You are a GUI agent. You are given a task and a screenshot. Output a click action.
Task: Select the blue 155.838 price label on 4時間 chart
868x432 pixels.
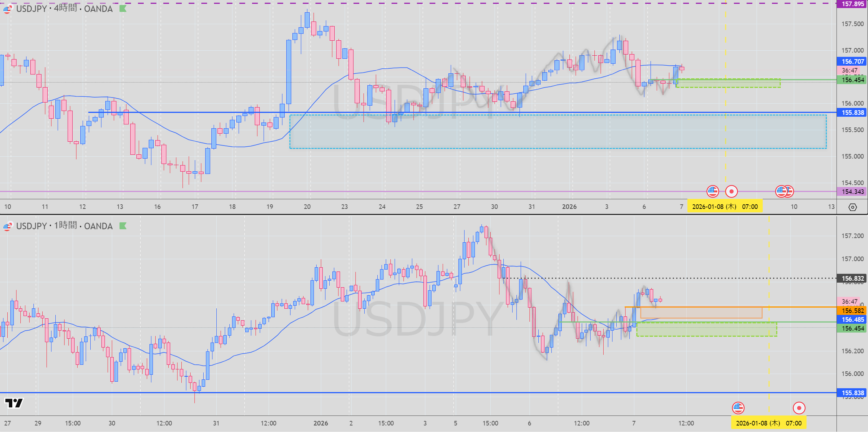852,113
